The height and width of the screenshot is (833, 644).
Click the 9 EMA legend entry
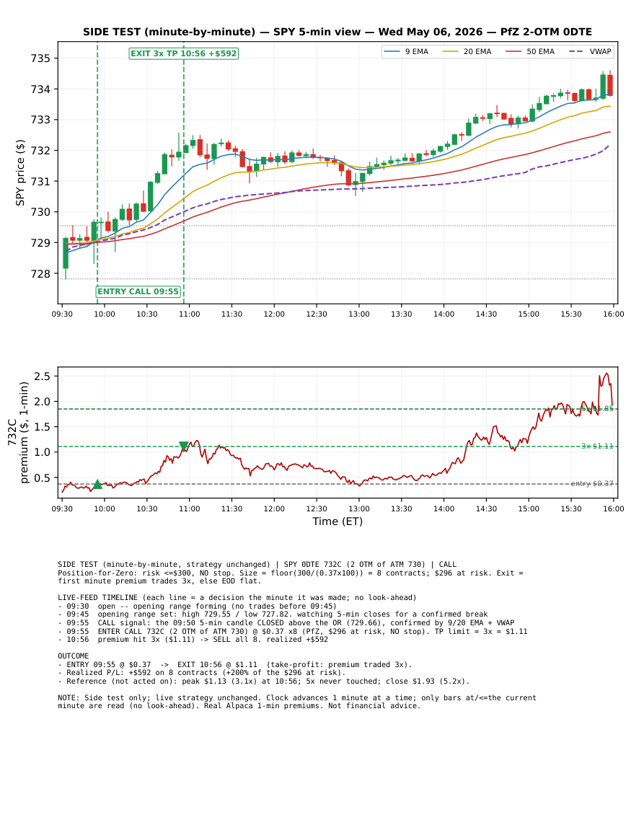click(x=407, y=51)
